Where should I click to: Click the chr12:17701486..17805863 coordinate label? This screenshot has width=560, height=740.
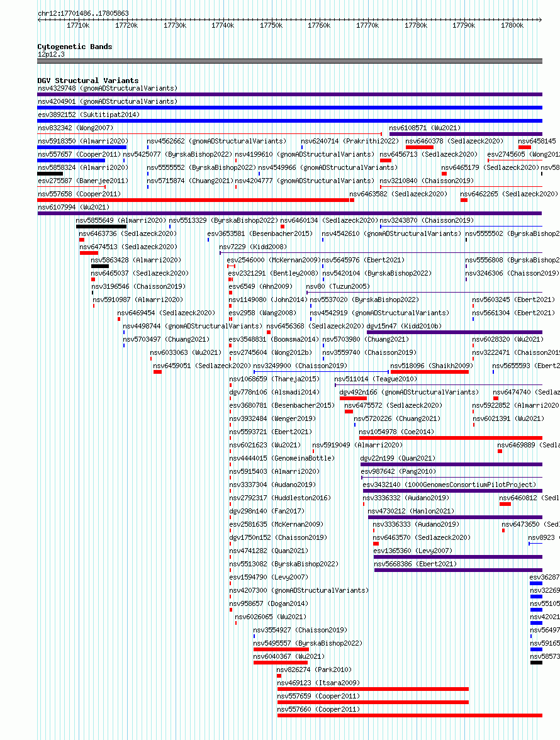[x=83, y=13]
